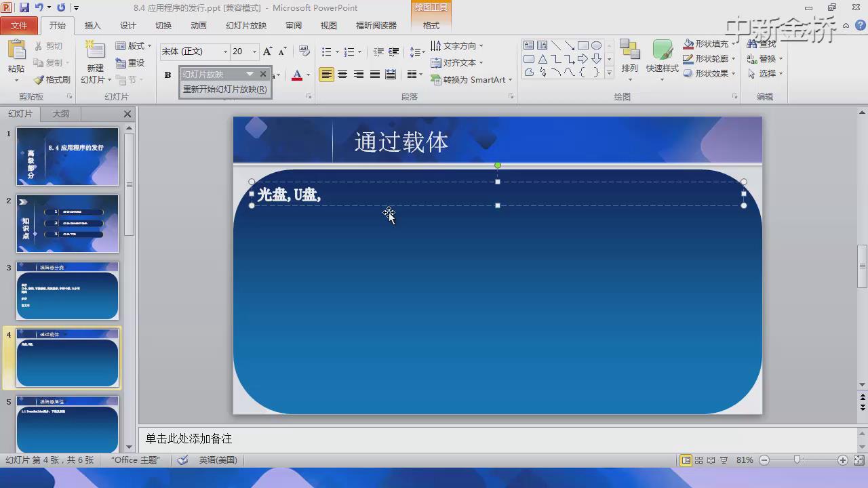Viewport: 868px width, 488px height.
Task: Click the Decrease Indent icon
Action: point(378,52)
